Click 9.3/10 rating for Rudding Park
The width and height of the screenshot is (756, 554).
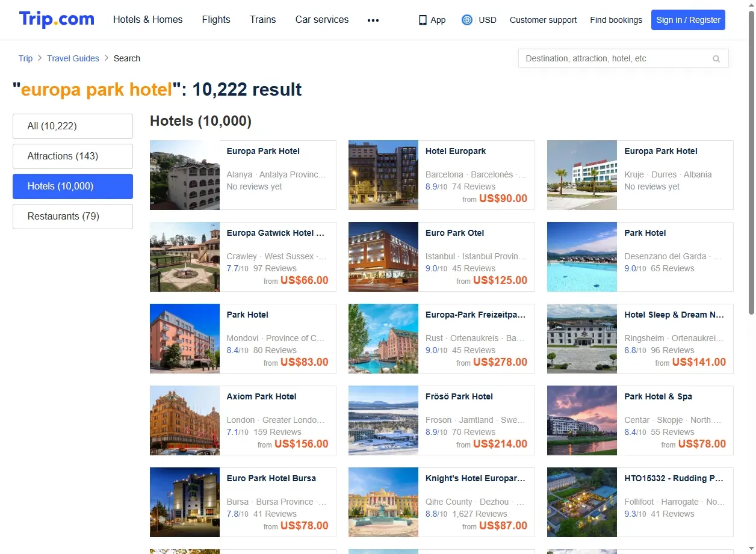click(x=635, y=514)
